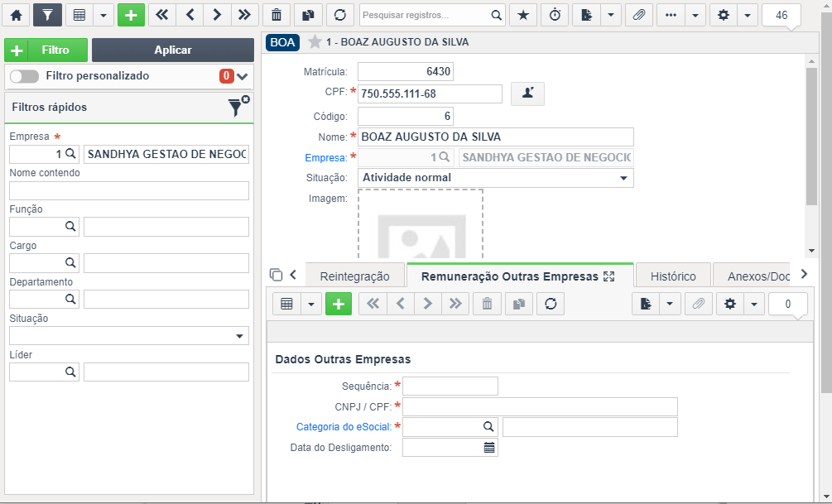Click the Nome field with BOAZ AUGUSTO

click(496, 137)
